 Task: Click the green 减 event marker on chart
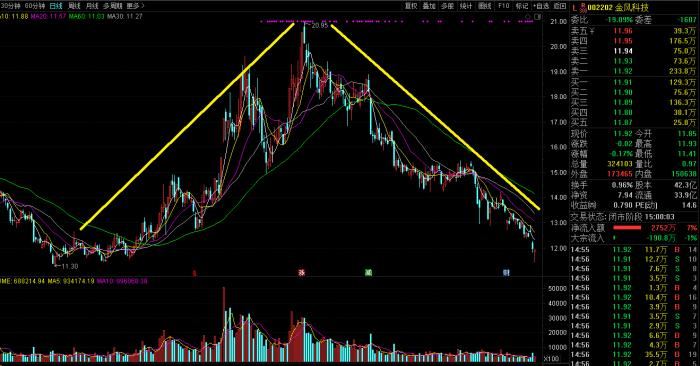[x=368, y=272]
